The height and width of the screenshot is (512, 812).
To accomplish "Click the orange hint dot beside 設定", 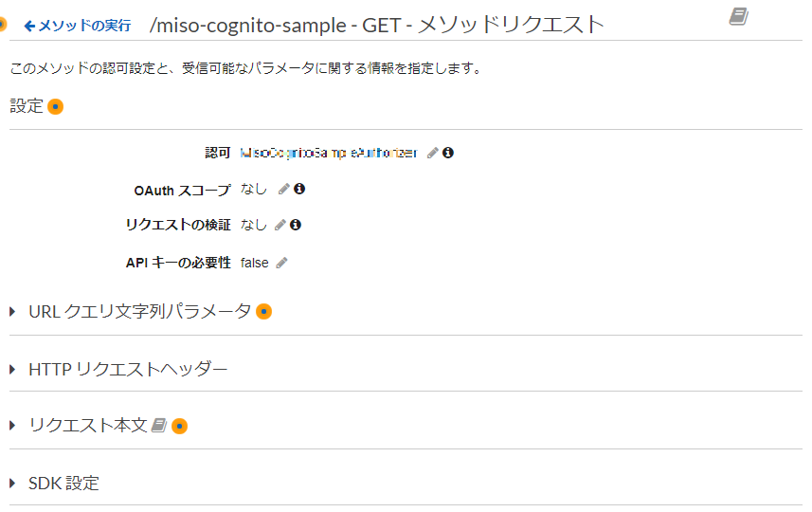I will 56,106.
